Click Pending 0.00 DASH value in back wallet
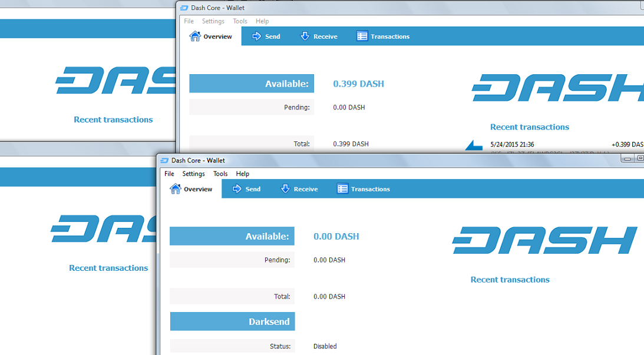644x355 pixels. pyautogui.click(x=349, y=108)
